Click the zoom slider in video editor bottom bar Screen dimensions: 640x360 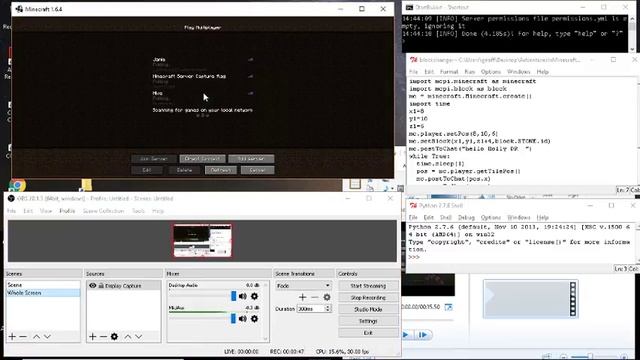click(x=590, y=356)
